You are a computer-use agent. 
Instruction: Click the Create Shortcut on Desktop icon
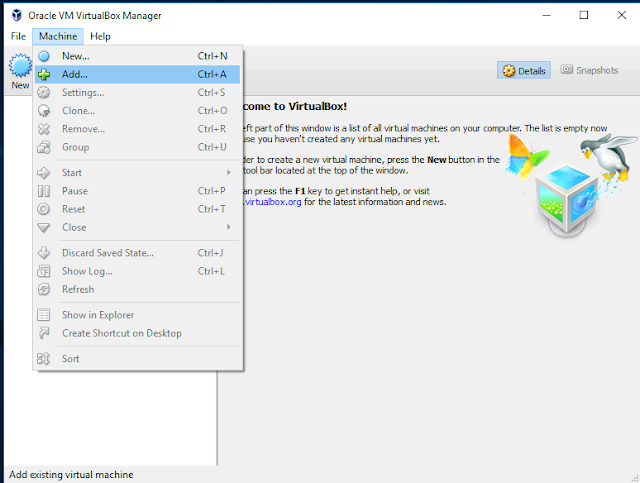(x=44, y=333)
